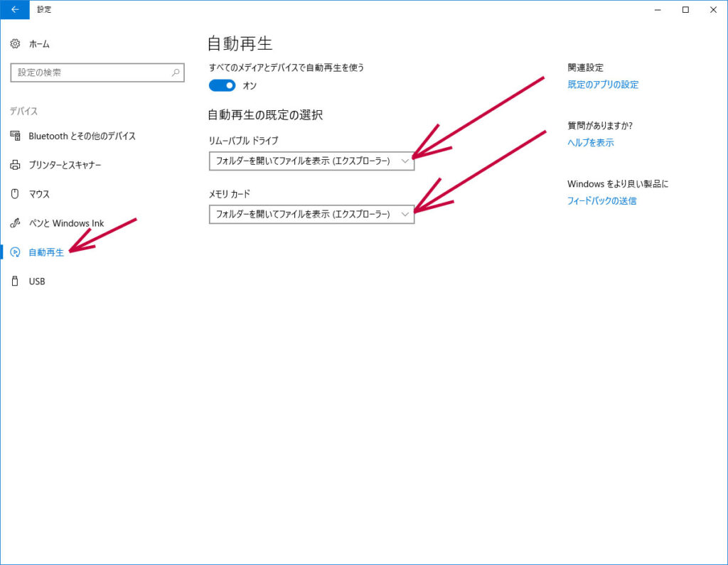Minimize the 設定 window

tap(658, 9)
